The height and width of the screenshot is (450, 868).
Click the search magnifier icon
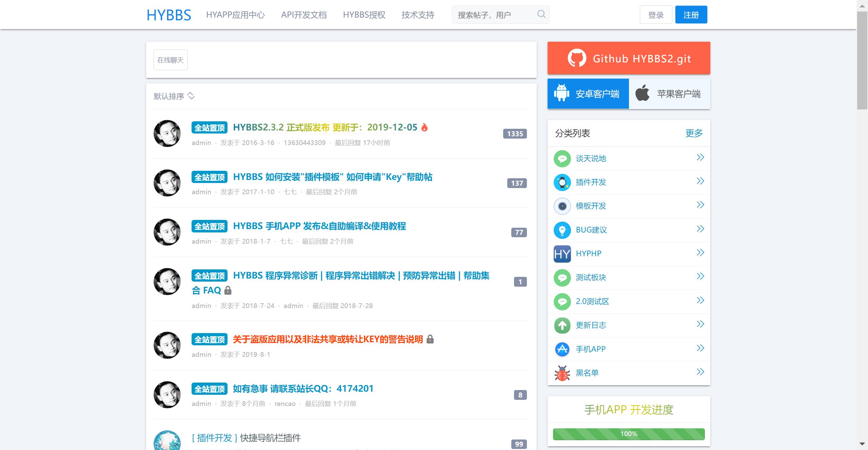(541, 14)
